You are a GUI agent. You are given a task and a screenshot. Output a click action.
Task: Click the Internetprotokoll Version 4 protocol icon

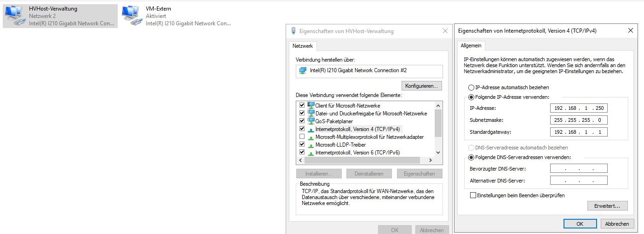(311, 129)
